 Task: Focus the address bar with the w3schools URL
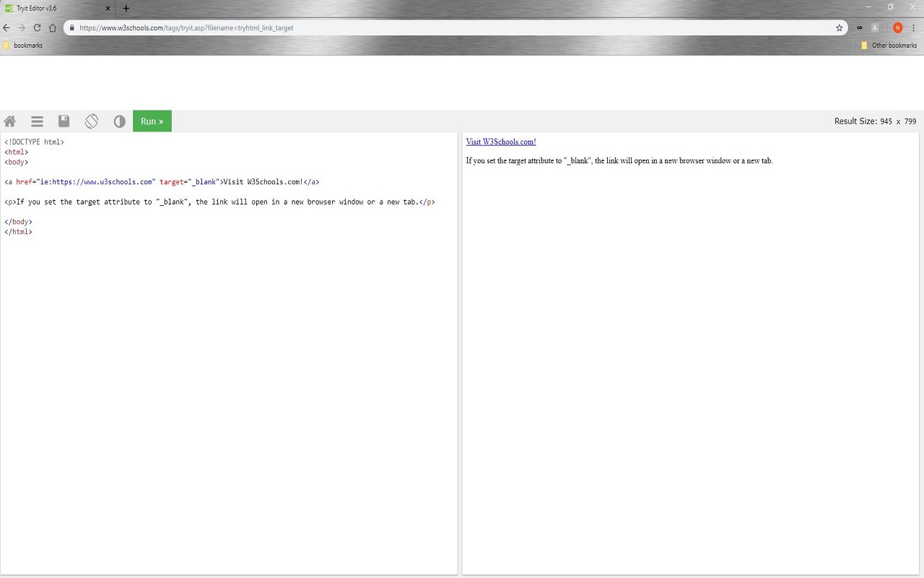[455, 27]
